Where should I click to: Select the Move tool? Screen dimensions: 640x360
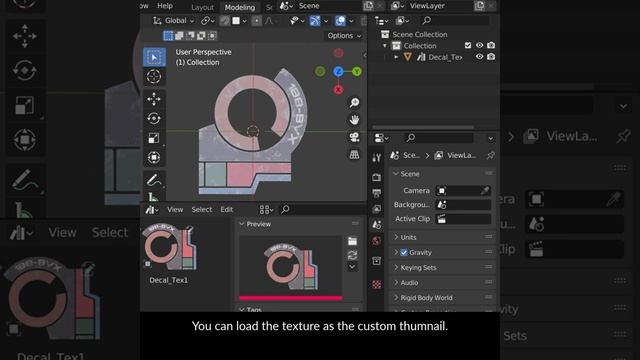pyautogui.click(x=154, y=99)
